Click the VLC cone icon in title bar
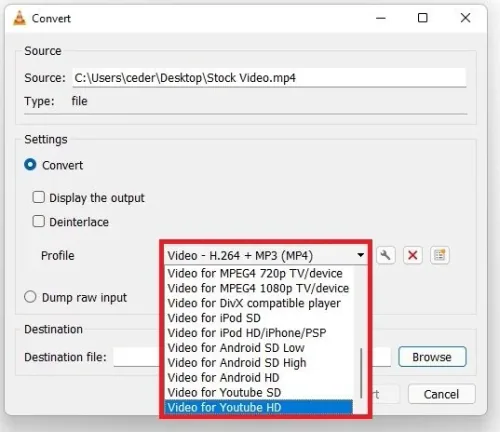500x432 pixels. [x=19, y=18]
